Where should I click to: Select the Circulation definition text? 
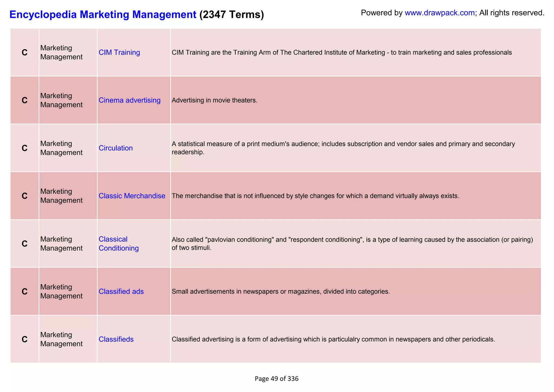tap(343, 148)
